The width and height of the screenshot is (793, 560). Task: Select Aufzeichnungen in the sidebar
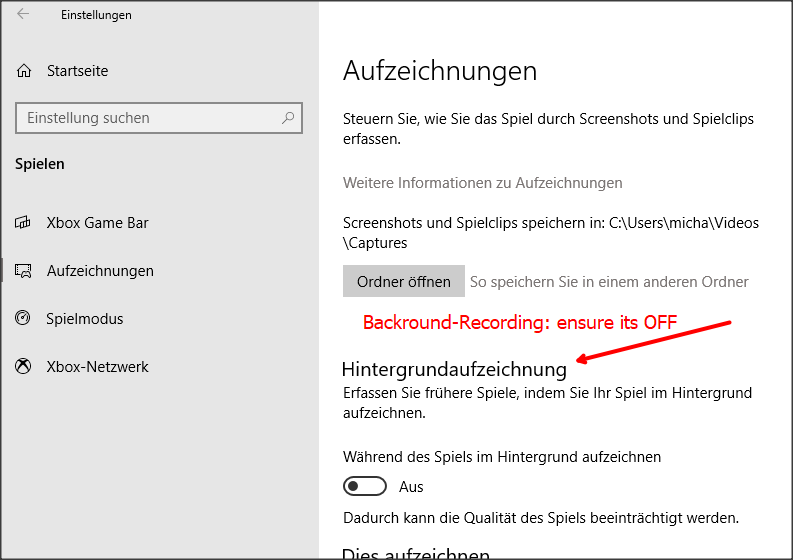100,271
